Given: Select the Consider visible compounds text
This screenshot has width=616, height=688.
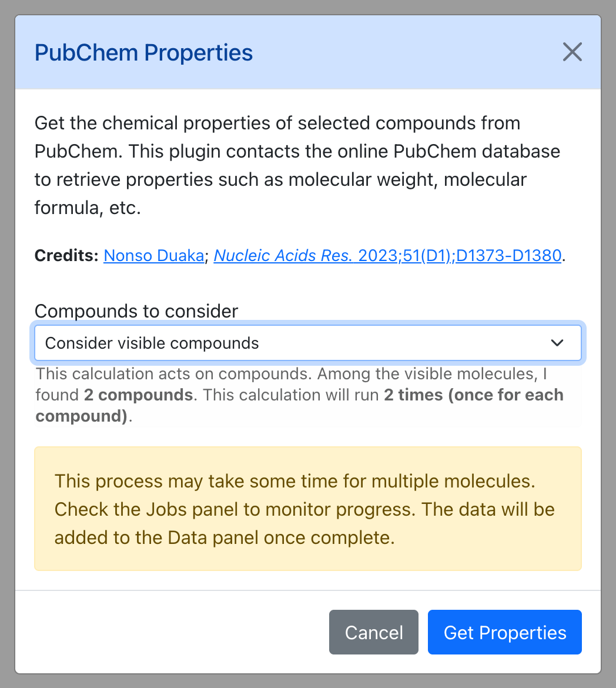Looking at the screenshot, I should click(x=152, y=343).
